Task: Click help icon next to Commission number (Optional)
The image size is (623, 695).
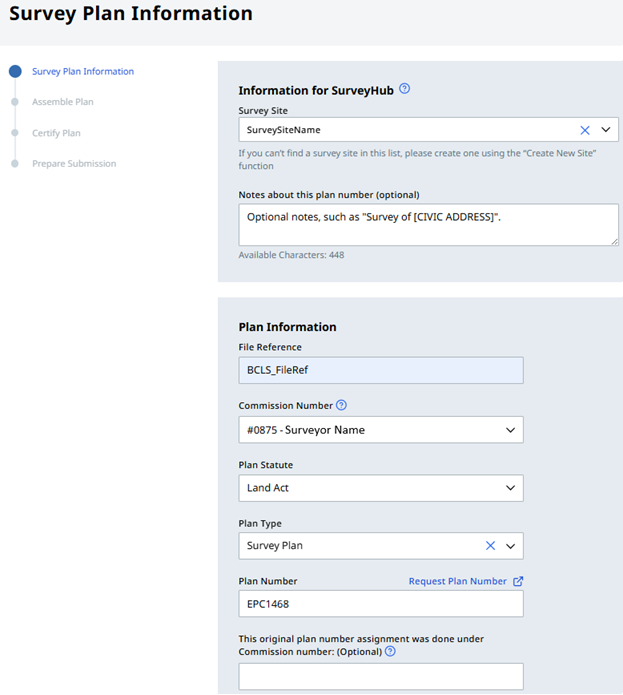Action: pyautogui.click(x=390, y=651)
